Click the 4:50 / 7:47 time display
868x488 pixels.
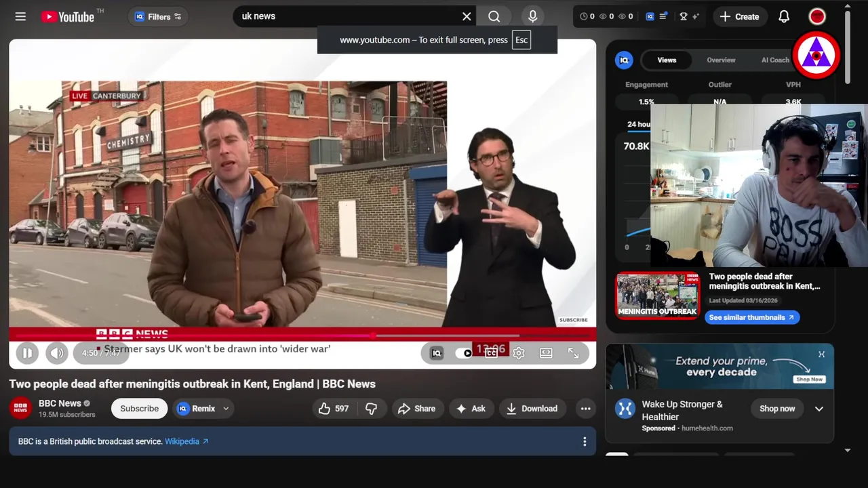(101, 352)
